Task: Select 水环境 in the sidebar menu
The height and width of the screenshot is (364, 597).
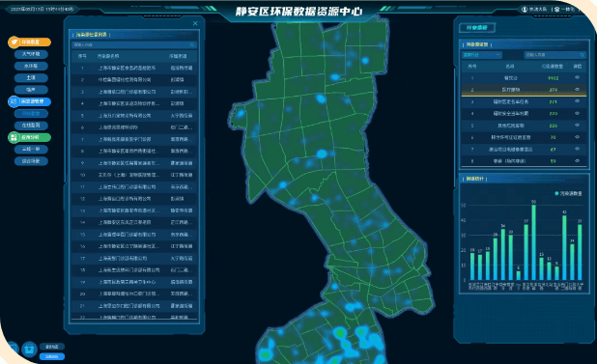Action: point(31,66)
